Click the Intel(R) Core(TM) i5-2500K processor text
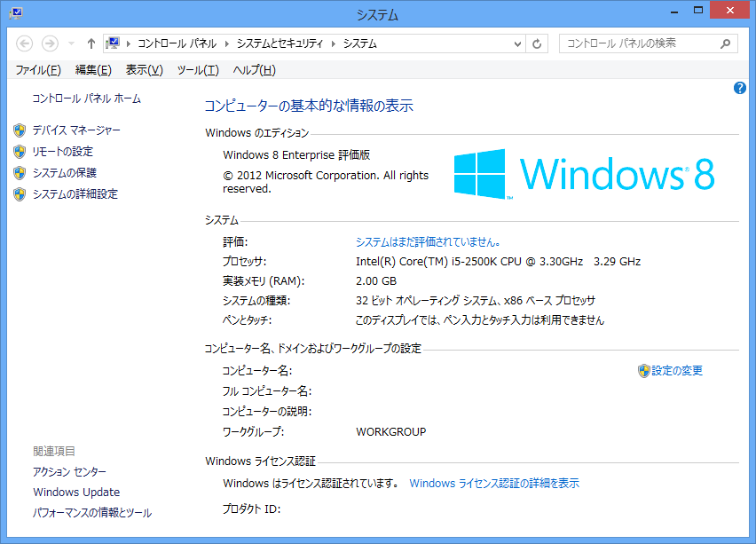756x544 pixels. point(498,262)
